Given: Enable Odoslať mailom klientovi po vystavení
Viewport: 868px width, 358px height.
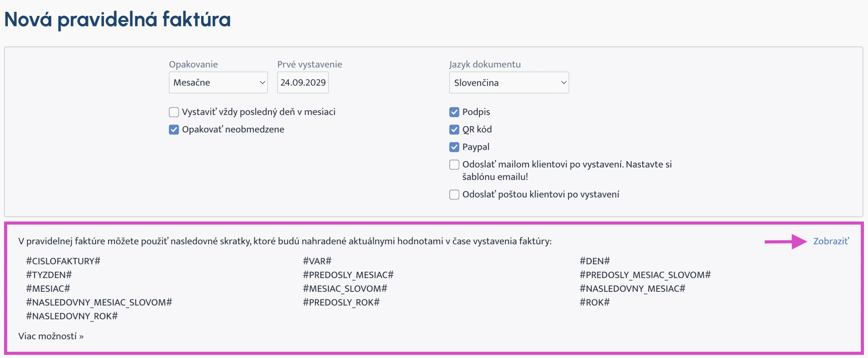Looking at the screenshot, I should pyautogui.click(x=454, y=165).
